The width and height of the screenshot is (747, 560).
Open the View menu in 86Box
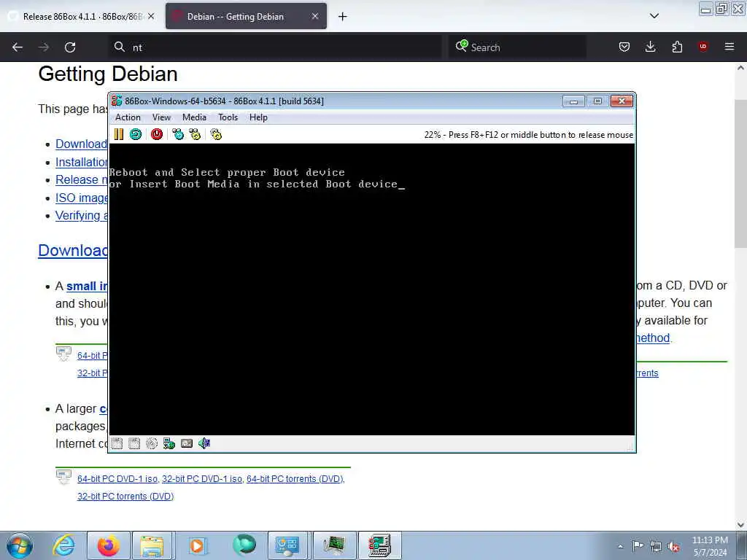point(161,117)
